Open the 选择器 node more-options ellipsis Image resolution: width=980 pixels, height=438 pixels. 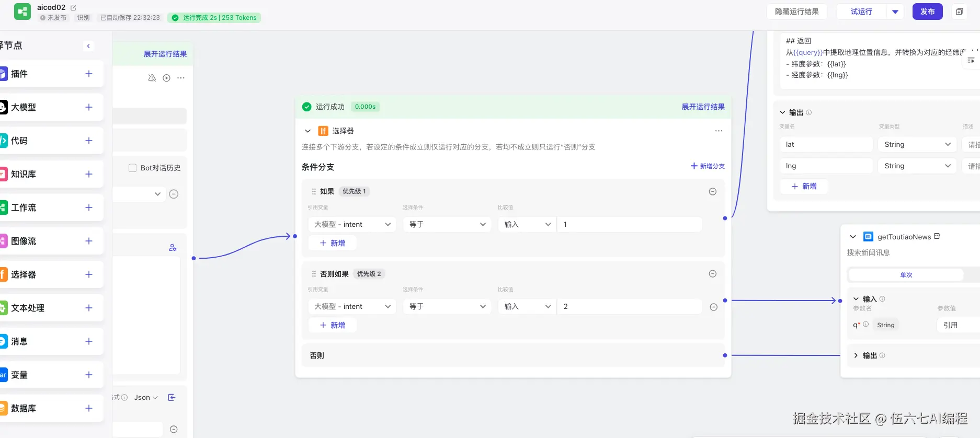tap(719, 131)
